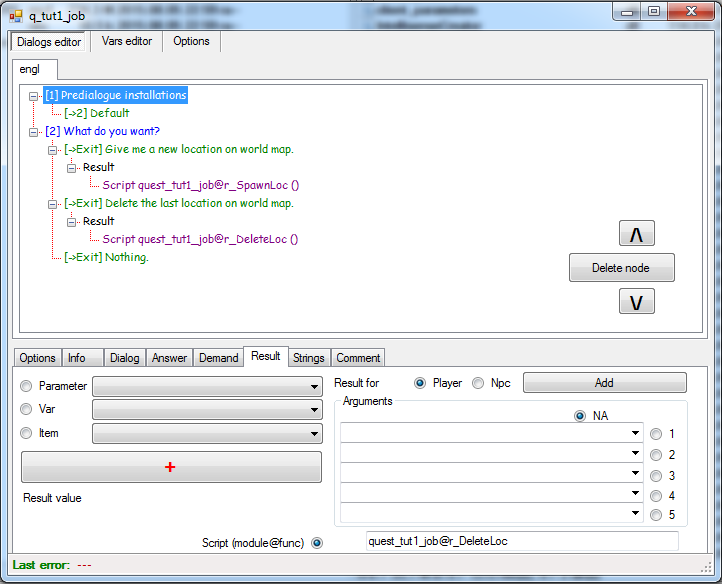Collapse the 'What do you want?' node
Image resolution: width=722 pixels, height=584 pixels.
35,132
